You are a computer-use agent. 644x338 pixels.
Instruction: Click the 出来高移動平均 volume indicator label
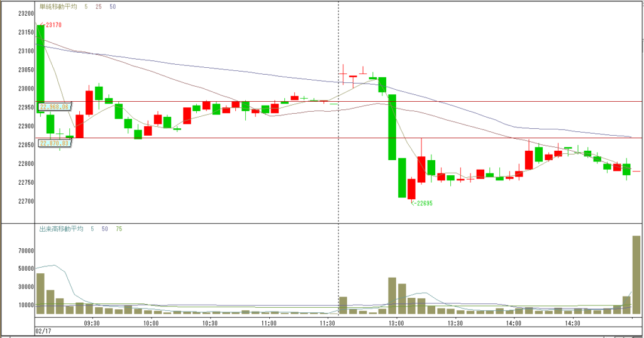pyautogui.click(x=61, y=229)
